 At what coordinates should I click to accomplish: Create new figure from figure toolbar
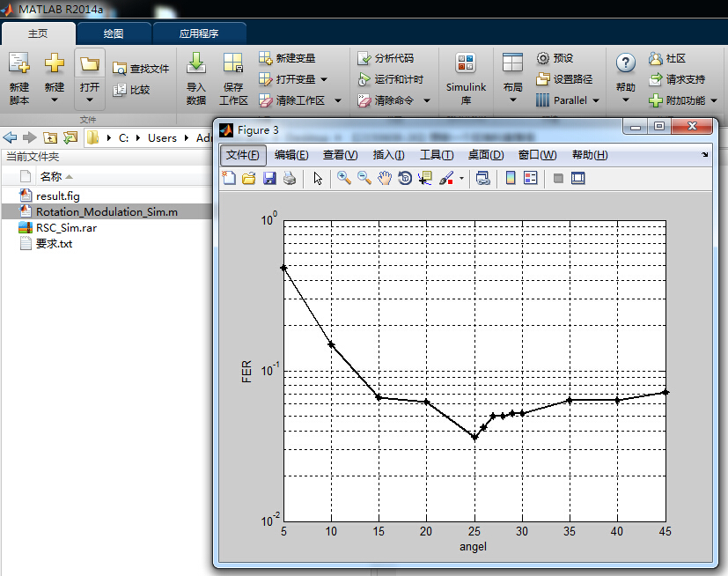coord(229,178)
